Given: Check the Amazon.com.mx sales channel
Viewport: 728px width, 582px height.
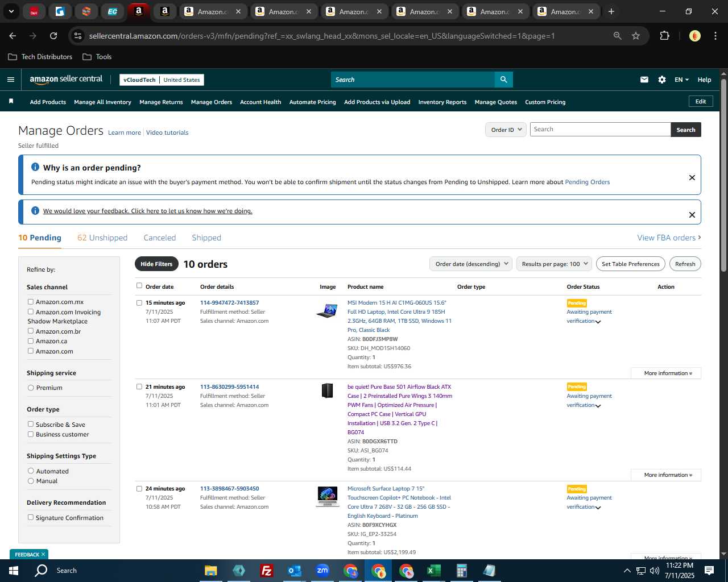Looking at the screenshot, I should 31,302.
